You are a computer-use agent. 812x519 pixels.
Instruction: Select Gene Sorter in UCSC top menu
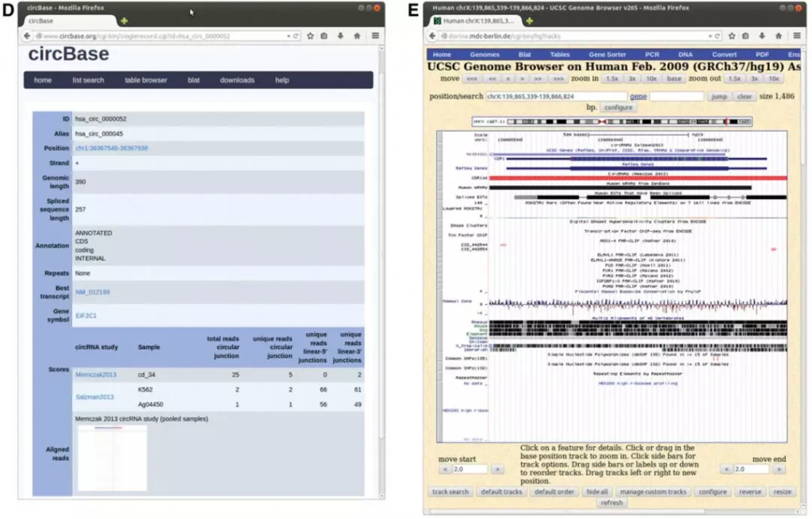607,55
